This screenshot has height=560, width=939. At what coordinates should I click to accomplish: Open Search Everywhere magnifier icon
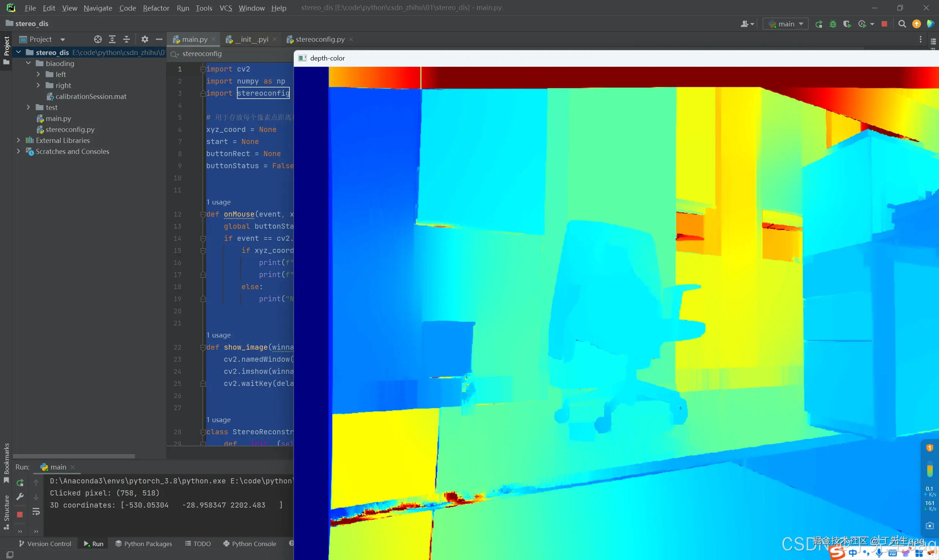(902, 24)
